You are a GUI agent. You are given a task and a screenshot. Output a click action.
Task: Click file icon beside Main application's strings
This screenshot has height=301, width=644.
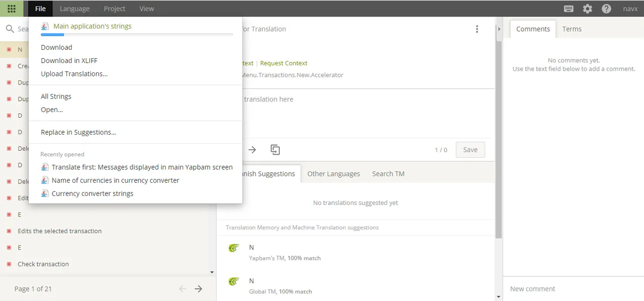coord(45,26)
